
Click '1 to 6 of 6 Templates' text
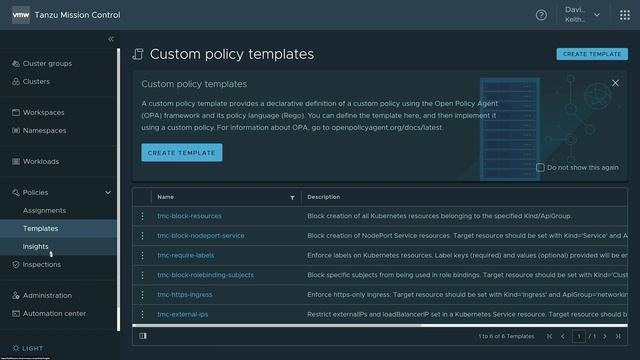(506, 336)
